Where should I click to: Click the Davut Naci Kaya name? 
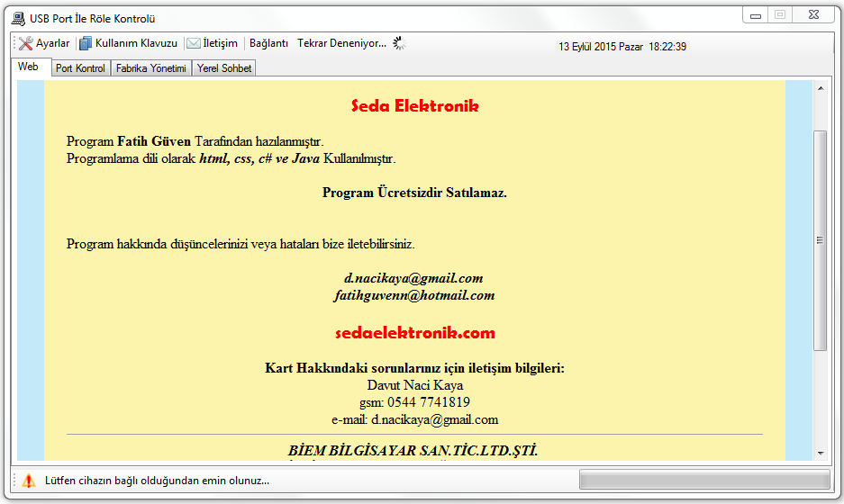click(414, 385)
